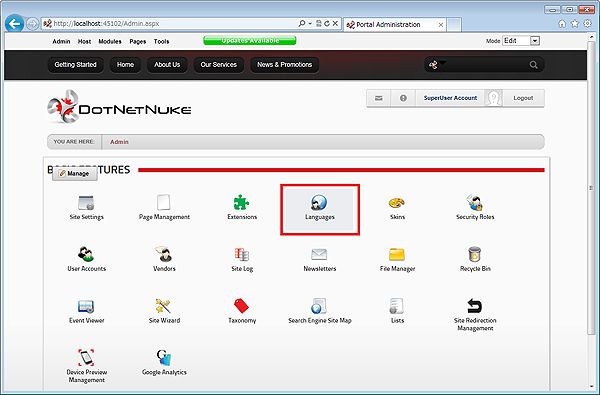Stop loading via address bar X
Viewport: 600px width, 395px height.
[335, 23]
